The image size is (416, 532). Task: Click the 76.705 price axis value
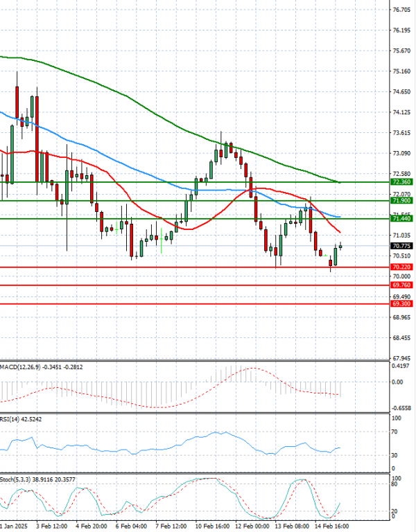point(401,10)
